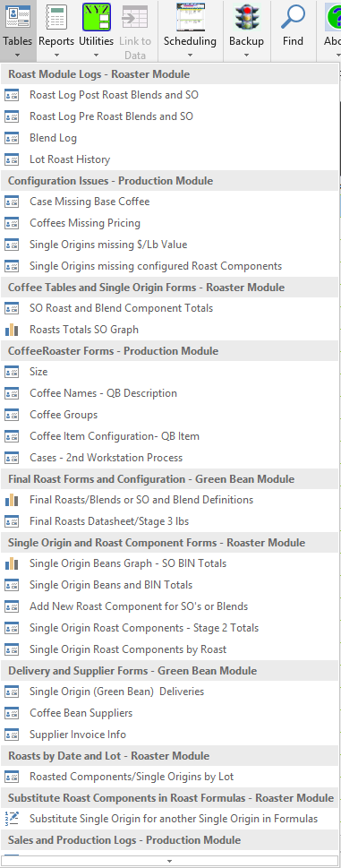This screenshot has height=868, width=341.
Task: Click the form icon beside Roast Log Pre Roast
Action: click(x=12, y=116)
